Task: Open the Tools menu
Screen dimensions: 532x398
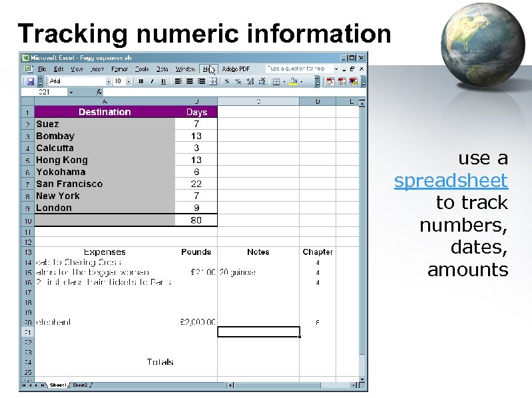Action: pos(142,69)
